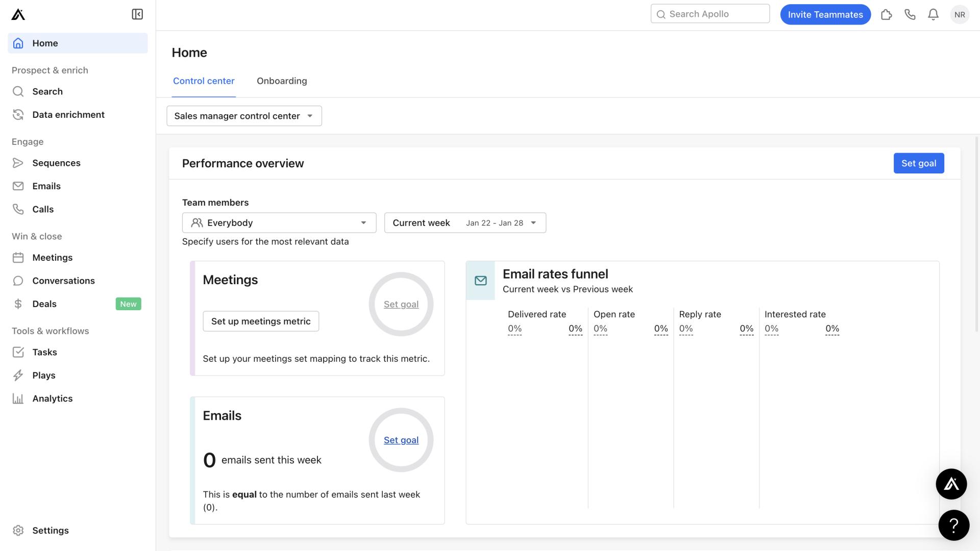Click the Email rates funnel envelope icon
The height and width of the screenshot is (551, 980).
click(481, 281)
